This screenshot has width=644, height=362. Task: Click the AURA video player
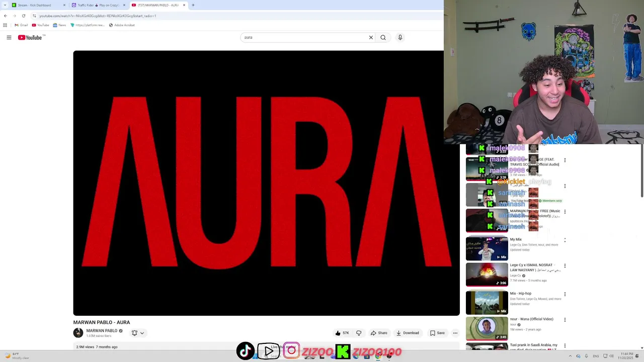click(x=266, y=183)
